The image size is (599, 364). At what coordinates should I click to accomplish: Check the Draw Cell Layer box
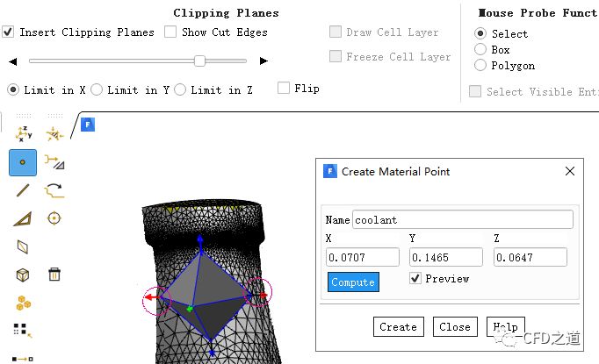pos(336,32)
